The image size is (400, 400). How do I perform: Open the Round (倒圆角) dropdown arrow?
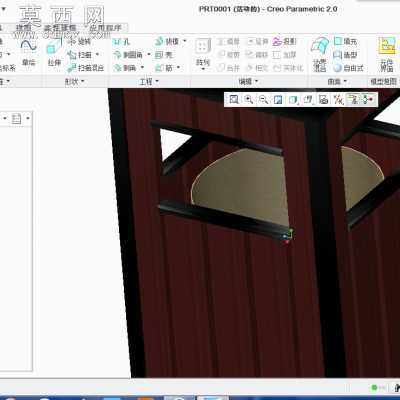[149, 55]
